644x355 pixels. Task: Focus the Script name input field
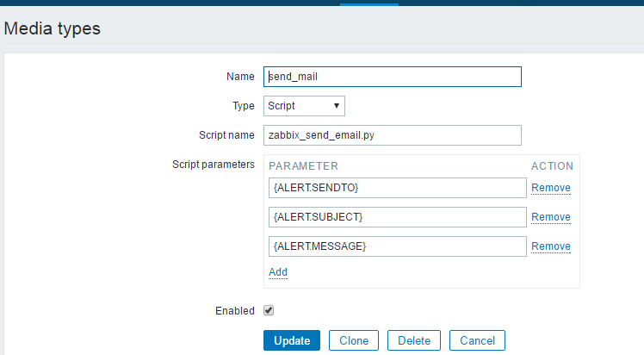(393, 135)
